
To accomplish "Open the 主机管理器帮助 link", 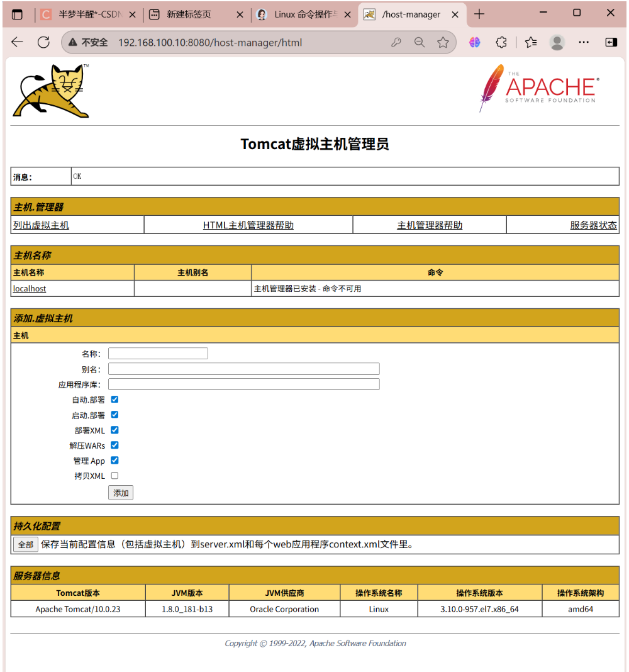I will (430, 225).
